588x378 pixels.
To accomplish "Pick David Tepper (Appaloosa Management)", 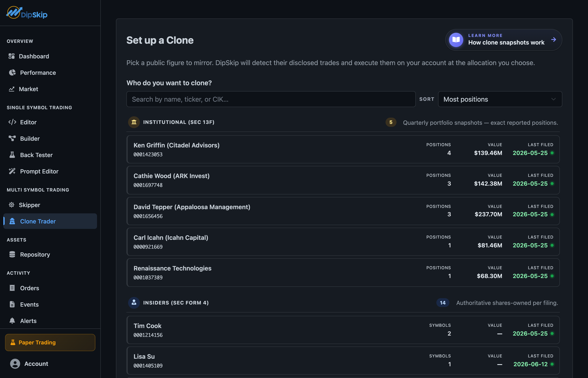I will pos(343,211).
